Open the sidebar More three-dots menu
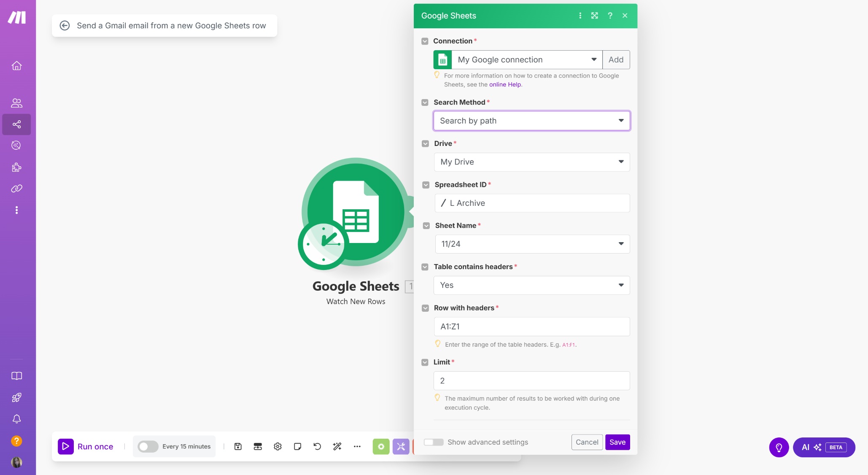The width and height of the screenshot is (868, 475). click(16, 210)
